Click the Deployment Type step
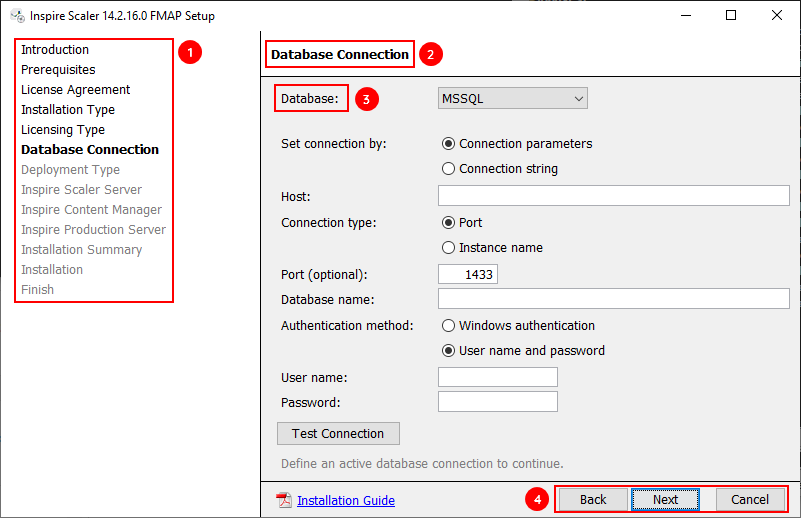The width and height of the screenshot is (801, 518). (70, 170)
